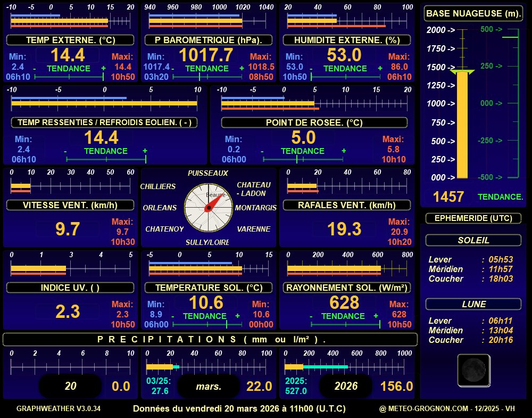
Task: Click the METEO-GROGNON.COM footer link
Action: pyautogui.click(x=447, y=408)
